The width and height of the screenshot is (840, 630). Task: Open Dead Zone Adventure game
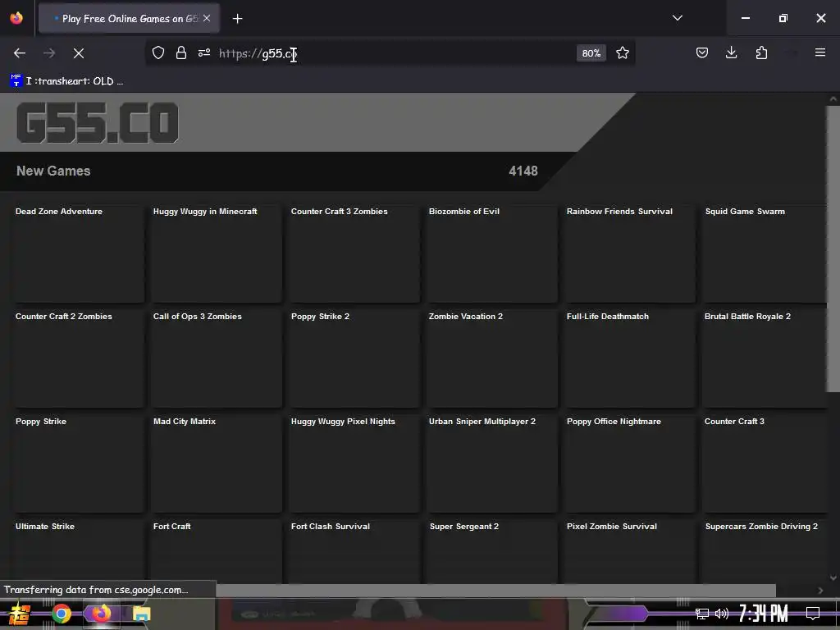point(80,253)
